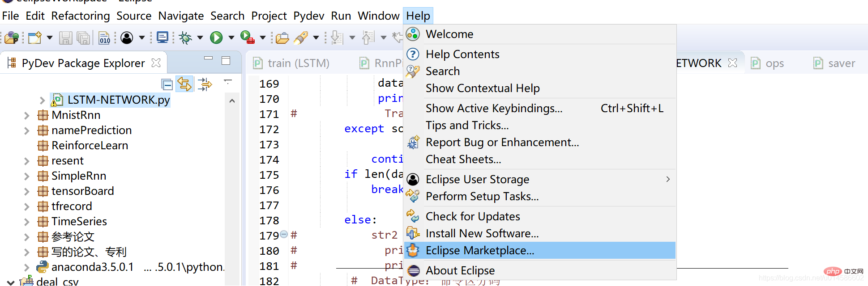Viewport: 868px width, 286px height.
Task: Click the Save All toolbar icon
Action: [x=83, y=38]
